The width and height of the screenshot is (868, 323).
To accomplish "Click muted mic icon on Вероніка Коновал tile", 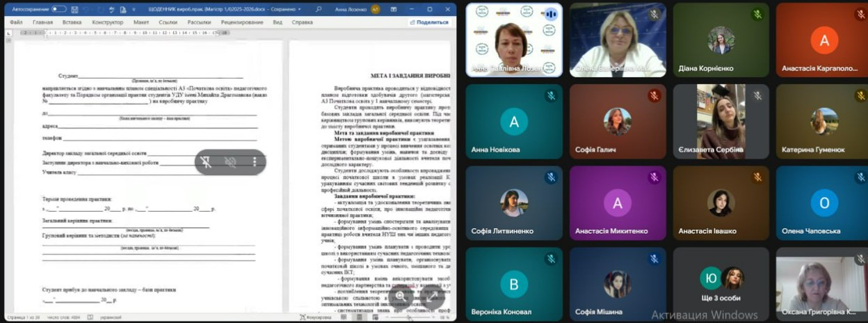I will click(x=551, y=259).
